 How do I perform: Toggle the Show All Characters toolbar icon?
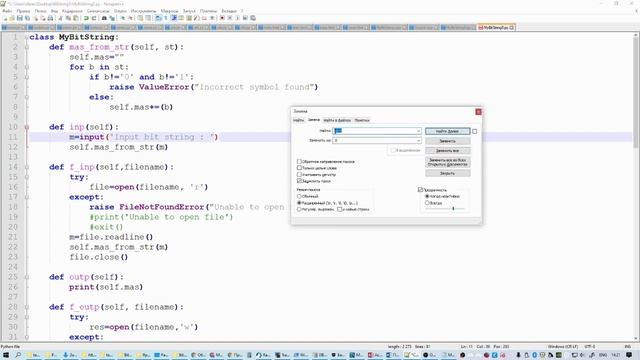pyautogui.click(x=166, y=18)
